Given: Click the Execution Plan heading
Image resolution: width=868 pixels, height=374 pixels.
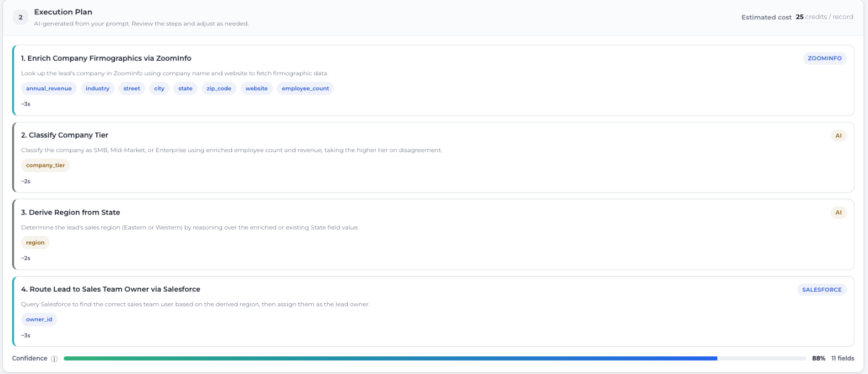Looking at the screenshot, I should (x=63, y=12).
